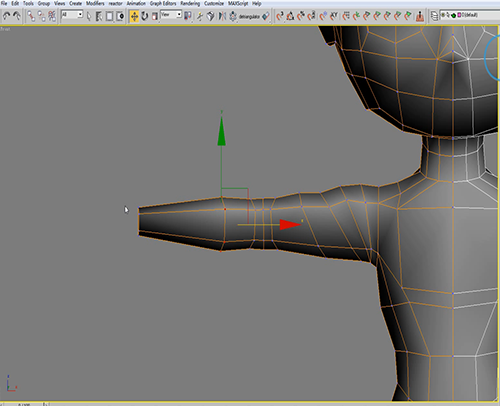Toggle the Spinner Snap magnet
The image size is (500, 406).
[x=311, y=16]
